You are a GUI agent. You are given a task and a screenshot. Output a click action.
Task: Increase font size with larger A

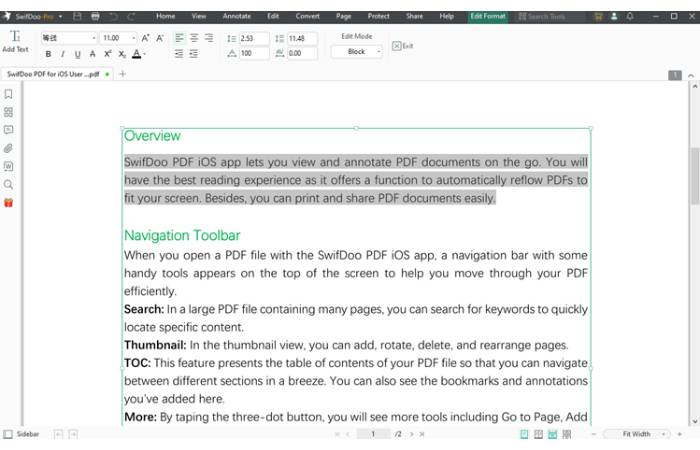click(x=146, y=38)
